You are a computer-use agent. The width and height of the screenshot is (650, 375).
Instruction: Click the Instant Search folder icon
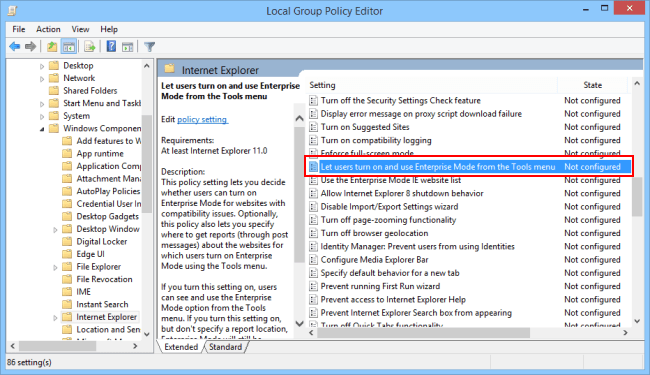coord(67,304)
